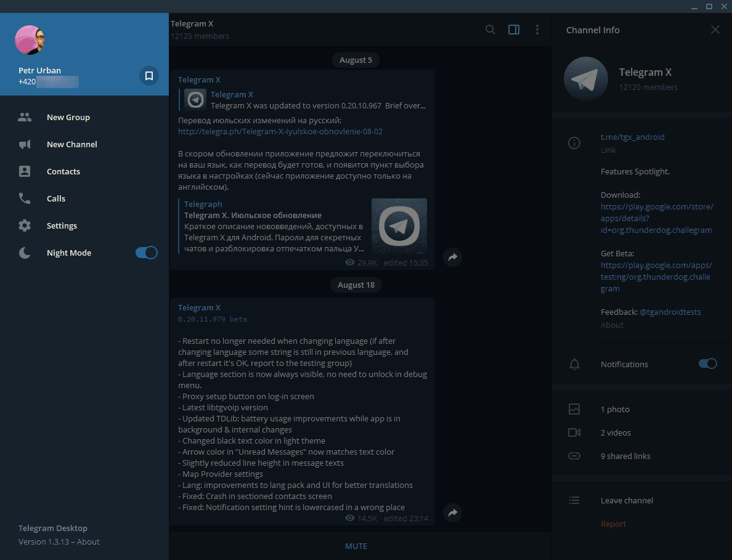Open the three-dot chat menu
The height and width of the screenshot is (560, 732).
[x=537, y=29]
